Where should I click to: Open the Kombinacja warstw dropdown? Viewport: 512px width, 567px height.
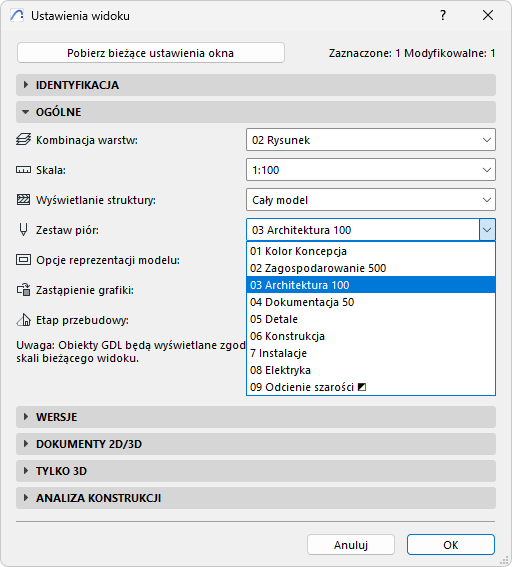[371, 140]
